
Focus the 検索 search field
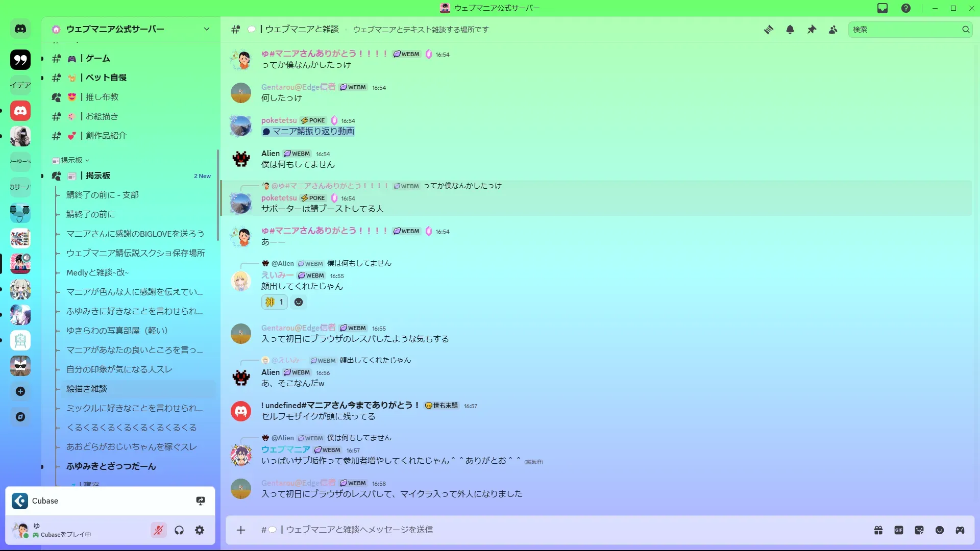904,30
